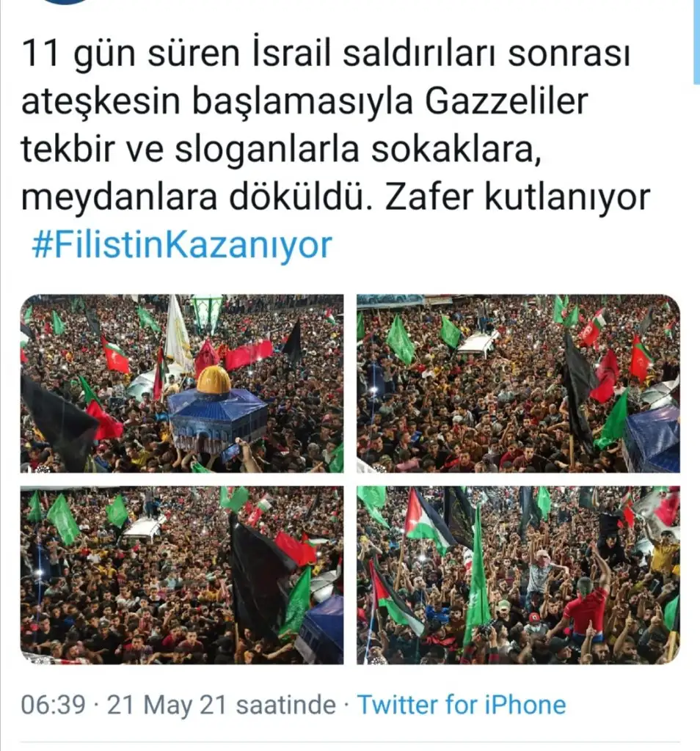Click the partially visible profile avatar at top

[65, 2]
